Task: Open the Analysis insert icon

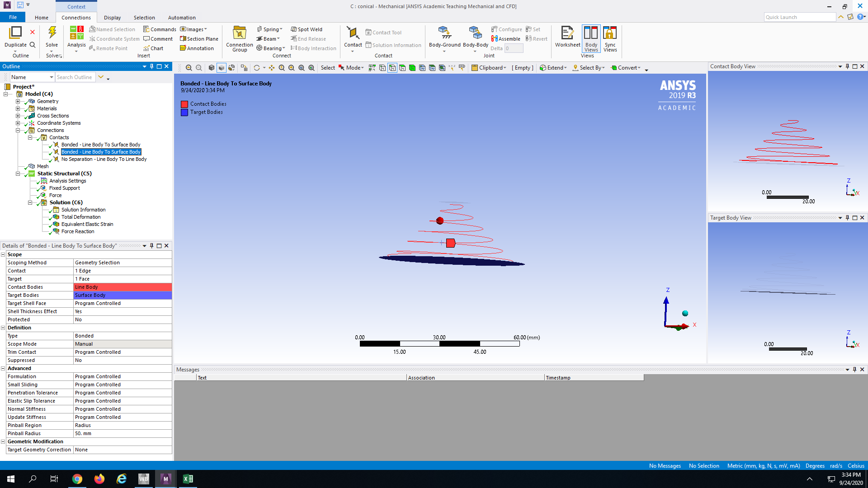Action: point(76,33)
